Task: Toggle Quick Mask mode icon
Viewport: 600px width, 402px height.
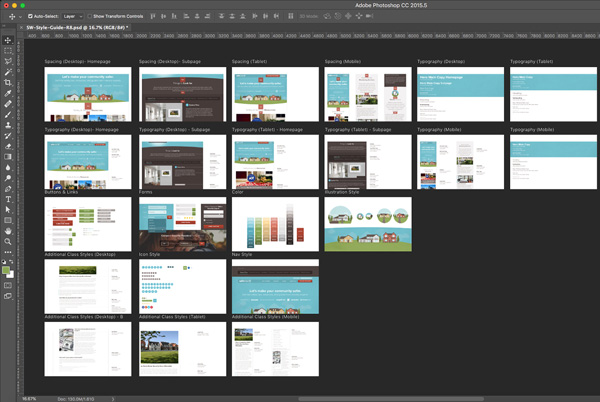Action: 8,285
